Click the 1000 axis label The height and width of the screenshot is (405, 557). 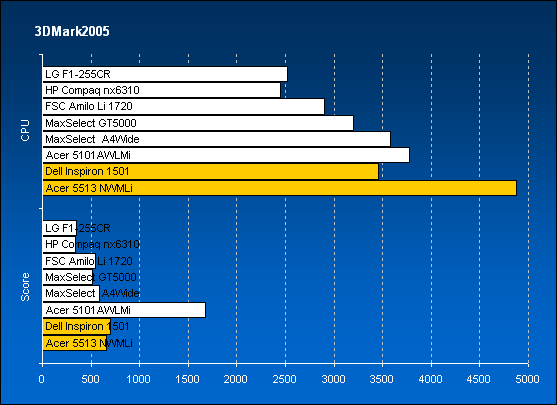[x=139, y=379]
